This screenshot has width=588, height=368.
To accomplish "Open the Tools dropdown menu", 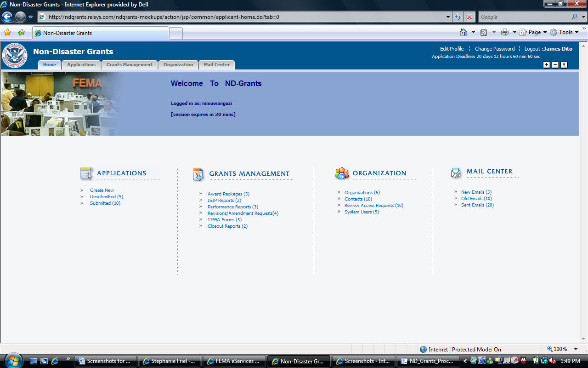I will point(565,32).
